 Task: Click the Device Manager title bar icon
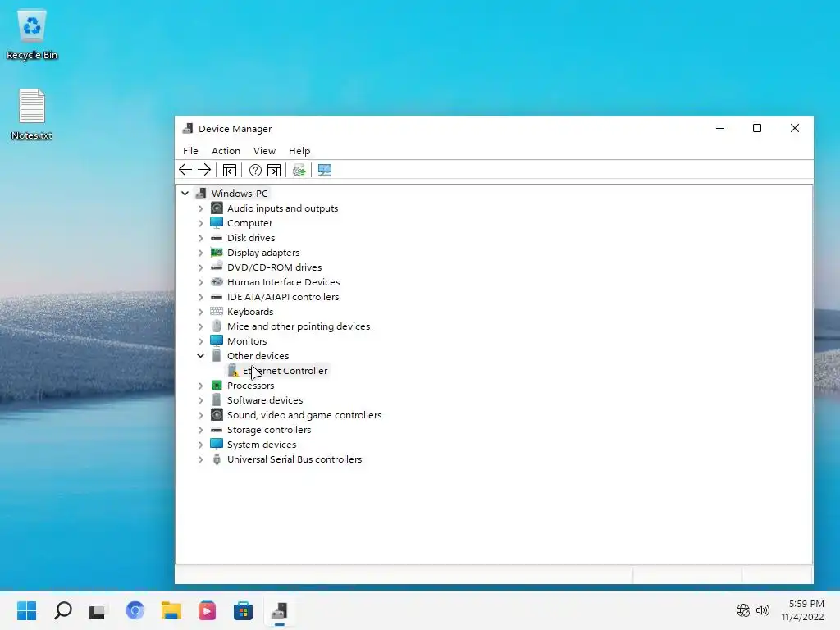(x=188, y=129)
